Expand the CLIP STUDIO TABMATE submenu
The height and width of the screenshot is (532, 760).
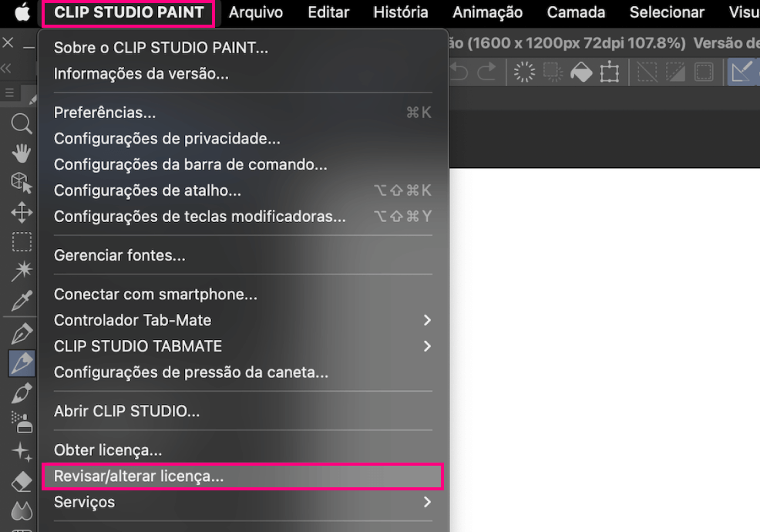tap(427, 346)
